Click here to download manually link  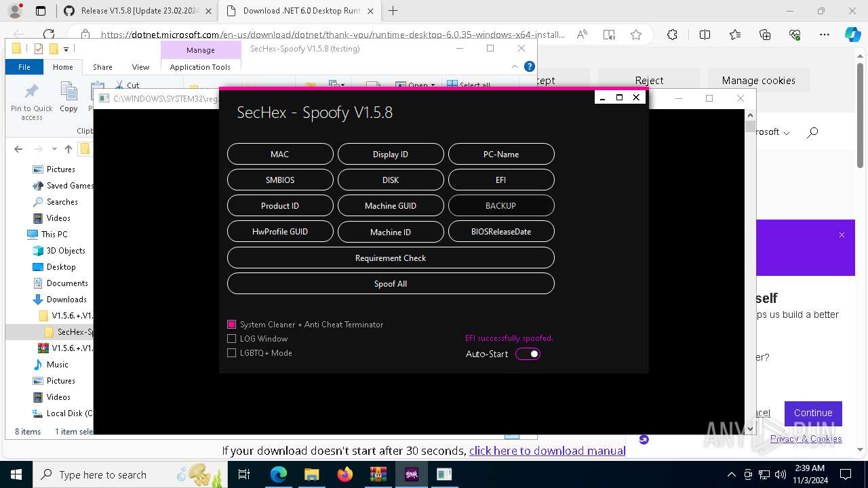point(547,451)
